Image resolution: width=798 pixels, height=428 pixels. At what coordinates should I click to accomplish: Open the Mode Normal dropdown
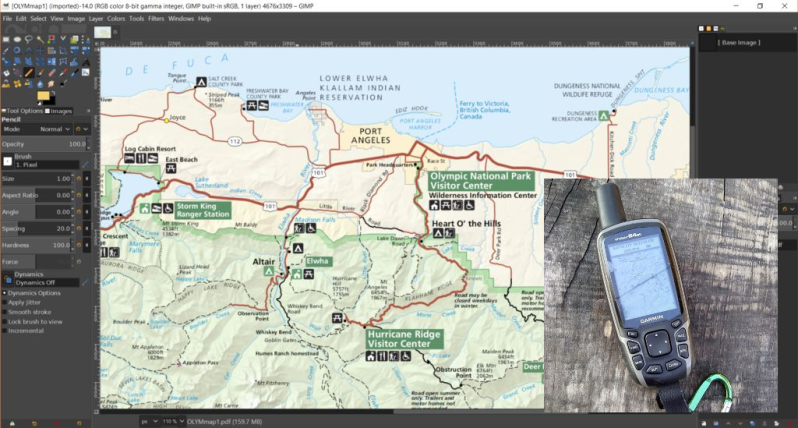coord(37,129)
